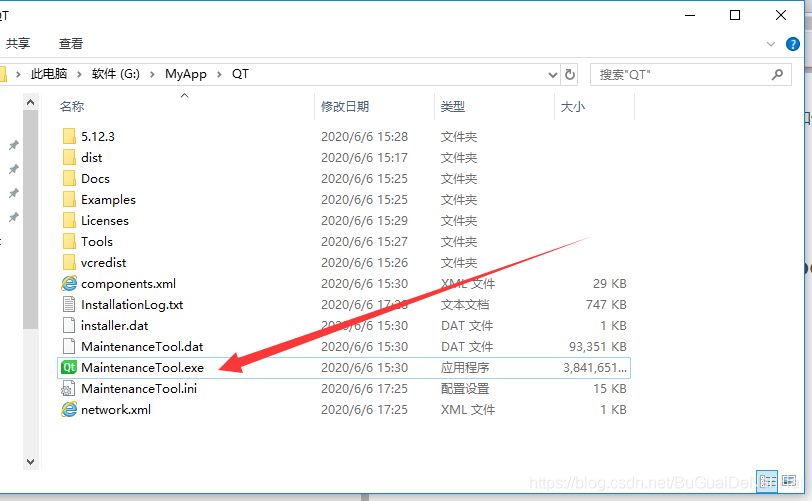The image size is (812, 501).
Task: Select the file name InstallationLog.txt
Action: point(132,305)
